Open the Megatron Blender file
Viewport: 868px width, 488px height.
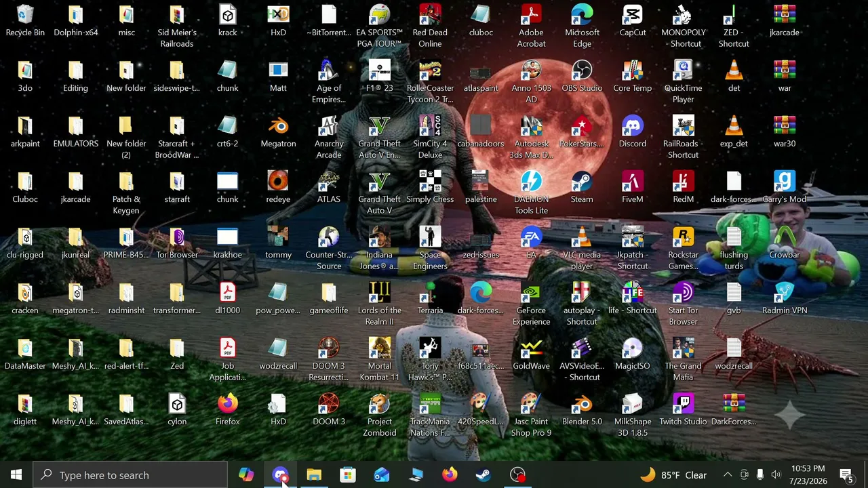coord(278,132)
